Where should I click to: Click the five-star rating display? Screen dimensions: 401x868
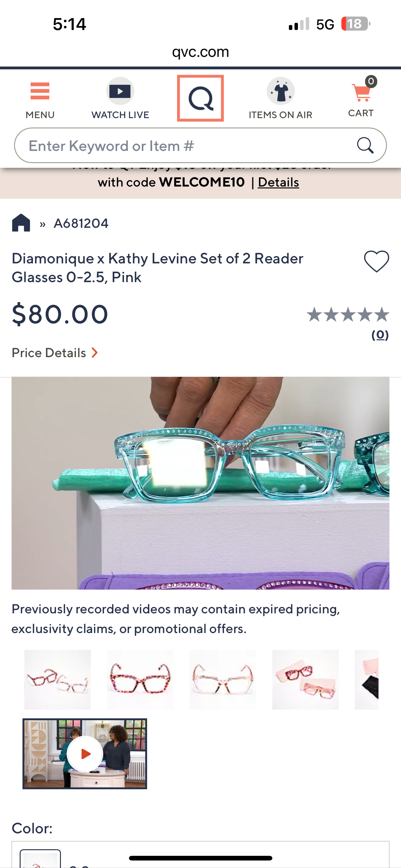click(x=348, y=315)
